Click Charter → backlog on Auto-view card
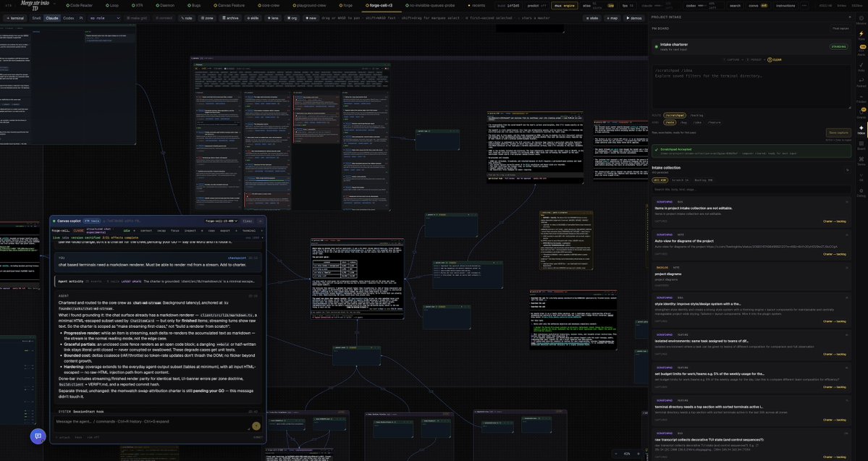868x461 pixels. tap(834, 253)
